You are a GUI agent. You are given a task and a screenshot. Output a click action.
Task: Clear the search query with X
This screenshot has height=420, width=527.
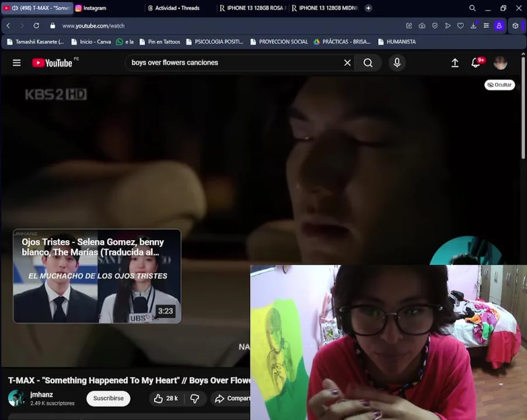point(347,63)
